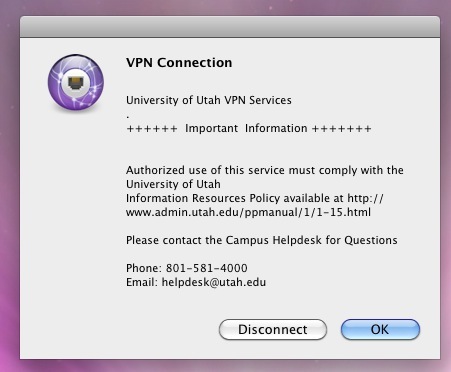The height and width of the screenshot is (372, 451).
Task: Click the dialog's gray title bar
Action: click(230, 27)
